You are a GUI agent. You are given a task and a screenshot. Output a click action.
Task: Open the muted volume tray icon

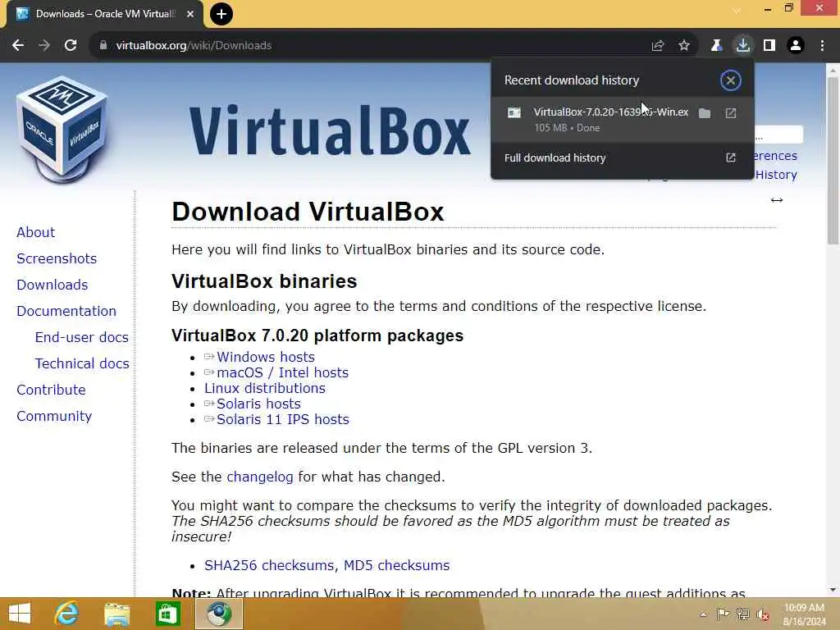(763, 614)
